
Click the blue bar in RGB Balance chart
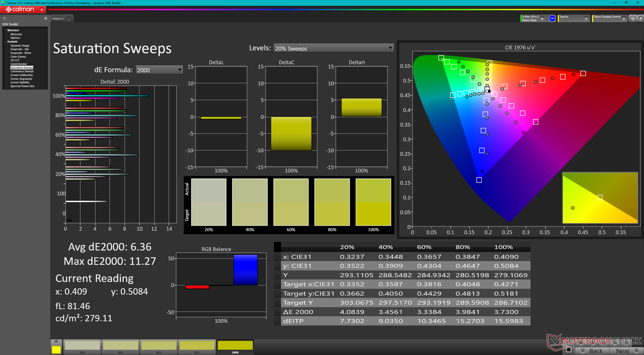(x=246, y=270)
